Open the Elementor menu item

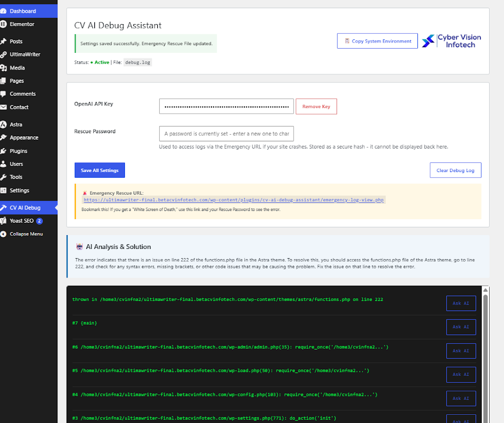(29, 24)
